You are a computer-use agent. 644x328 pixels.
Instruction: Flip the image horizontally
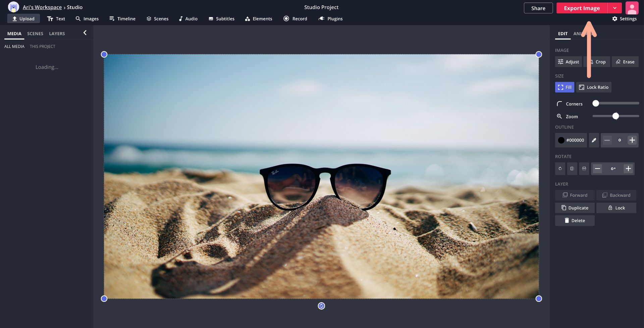572,169
